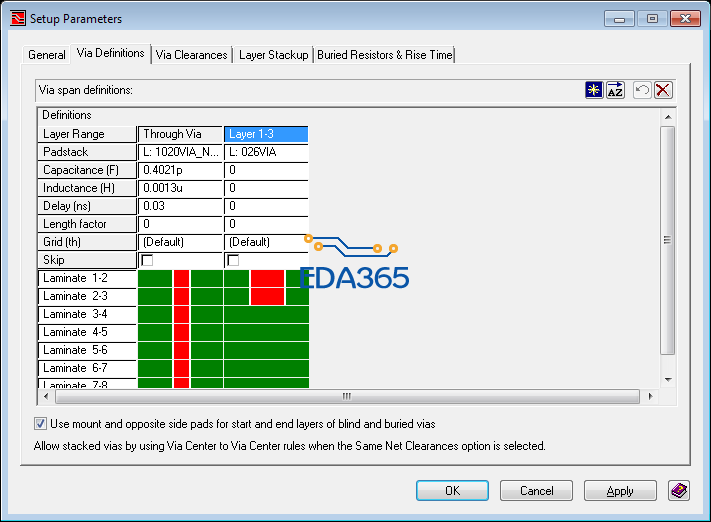Click red Layer 1-3 swatch in Laminate 2-3
The image size is (711, 522).
268,296
